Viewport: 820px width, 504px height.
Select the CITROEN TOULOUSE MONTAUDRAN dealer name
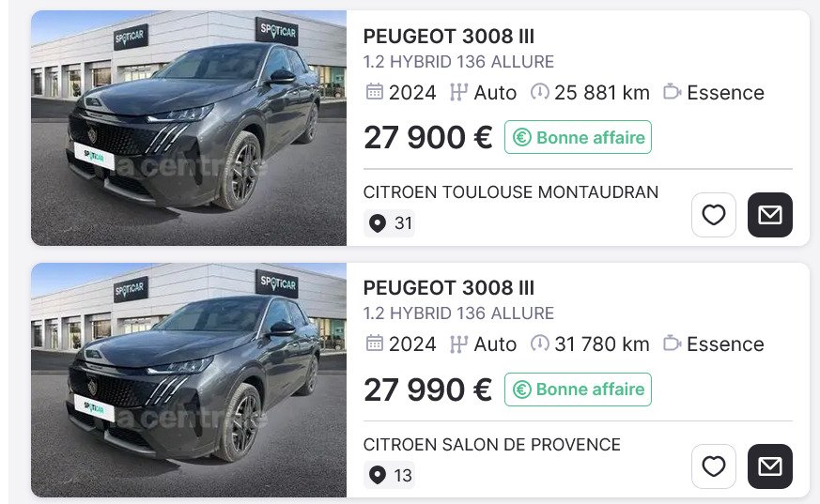[511, 192]
